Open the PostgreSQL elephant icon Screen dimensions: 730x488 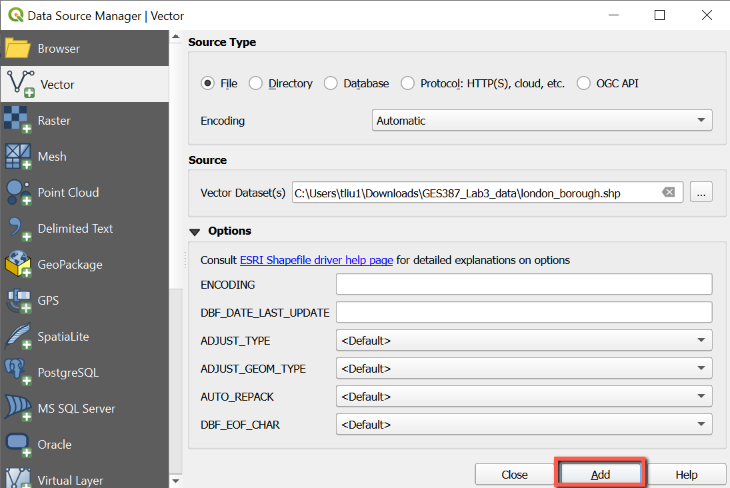(x=18, y=372)
